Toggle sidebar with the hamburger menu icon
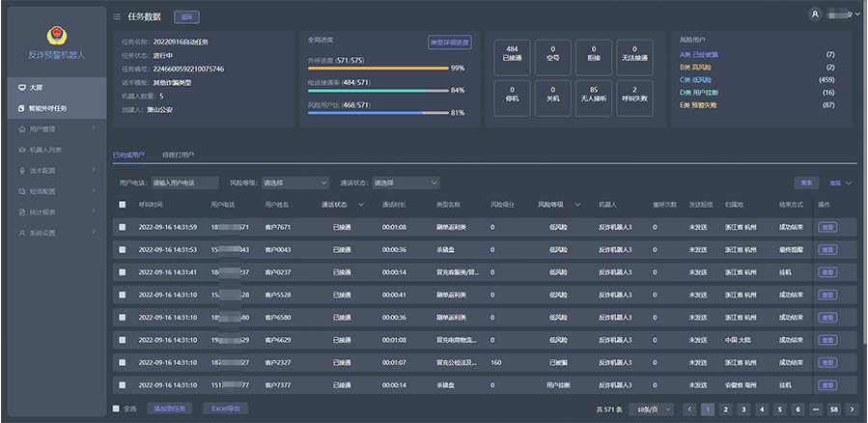868x423 pixels. click(x=117, y=16)
